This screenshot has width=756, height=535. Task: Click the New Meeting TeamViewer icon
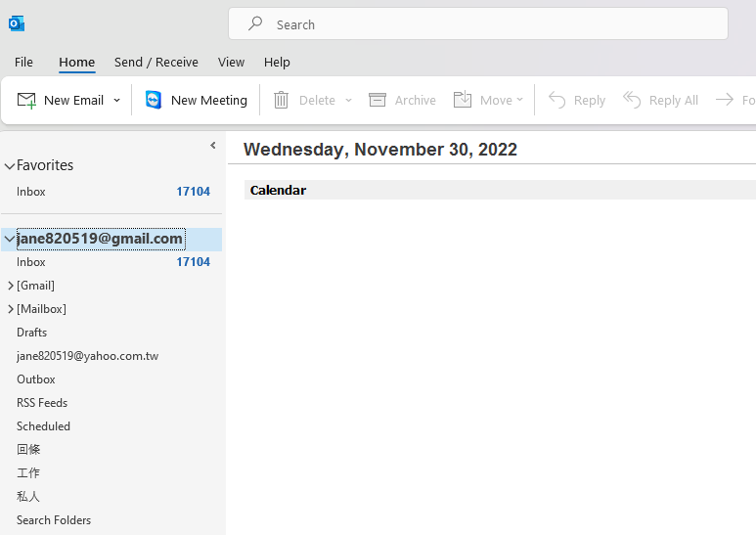pyautogui.click(x=154, y=100)
